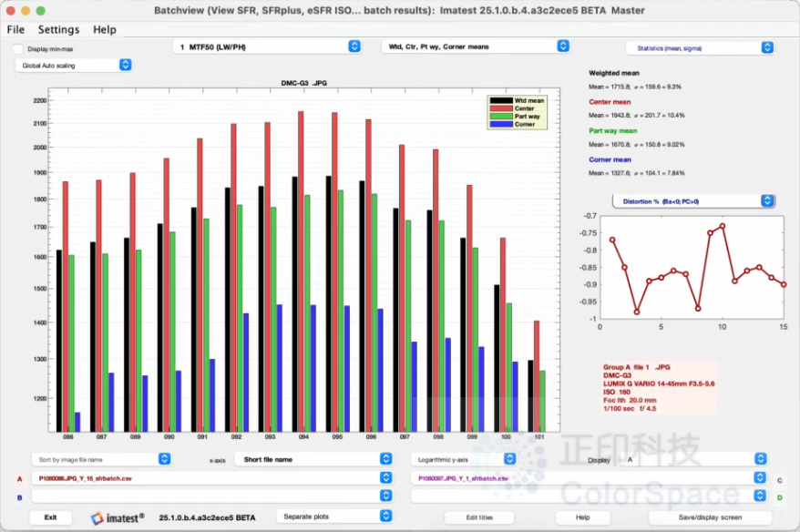Click the black Wtd mean legend swatch
This screenshot has height=532, width=800.
pyautogui.click(x=500, y=100)
